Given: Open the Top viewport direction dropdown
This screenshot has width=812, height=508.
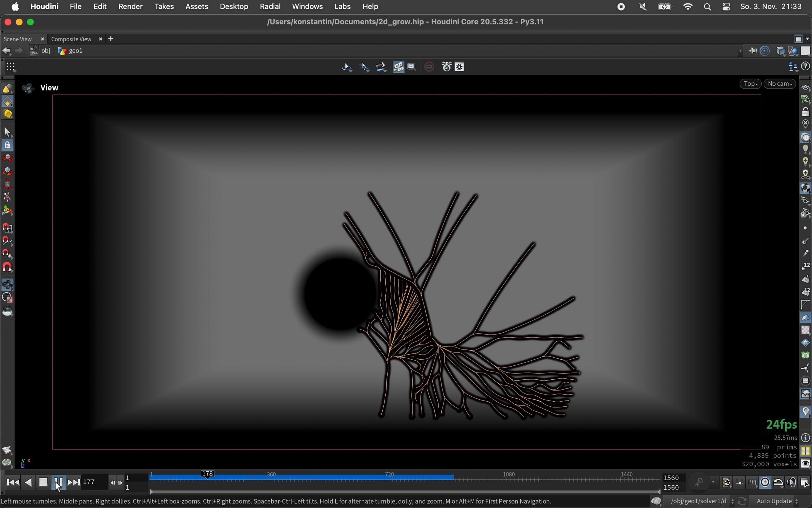Looking at the screenshot, I should click(x=750, y=84).
